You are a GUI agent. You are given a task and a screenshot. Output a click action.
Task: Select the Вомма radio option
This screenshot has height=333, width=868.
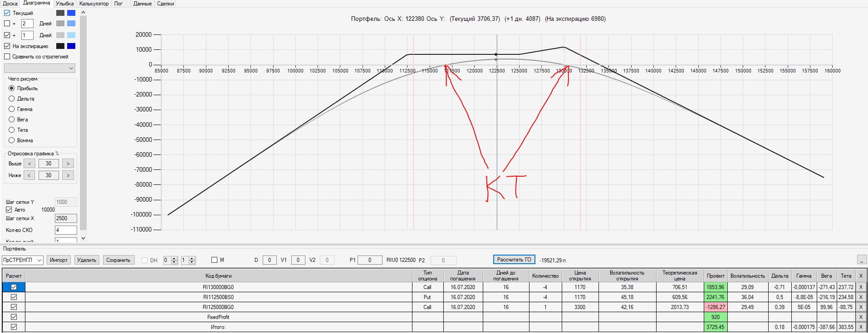point(12,140)
